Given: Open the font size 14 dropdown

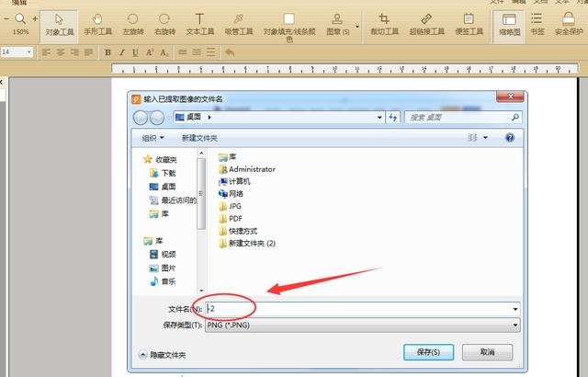Looking at the screenshot, I should pos(28,52).
